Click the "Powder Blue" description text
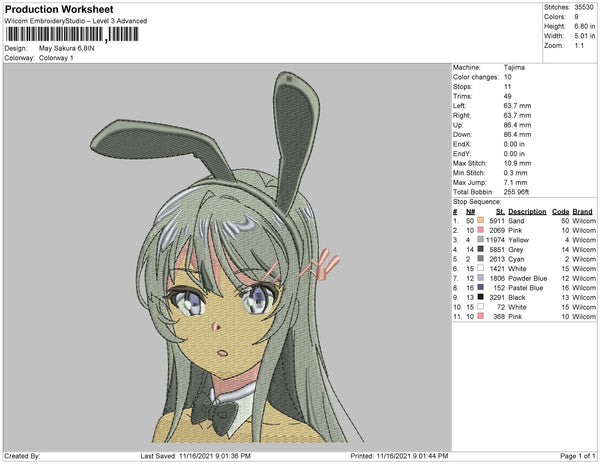Viewport: 600px width, 464px height. (x=528, y=278)
